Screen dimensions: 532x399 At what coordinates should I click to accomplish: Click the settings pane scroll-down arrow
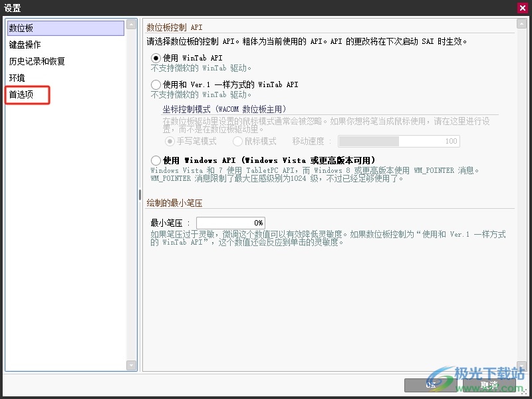(521, 365)
